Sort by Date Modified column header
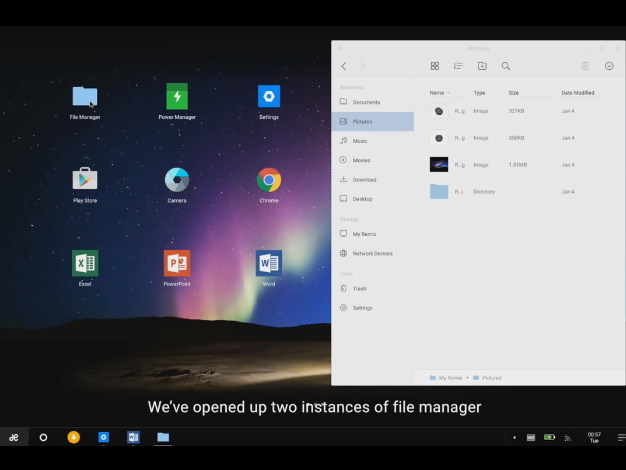The height and width of the screenshot is (470, 626). (x=578, y=93)
